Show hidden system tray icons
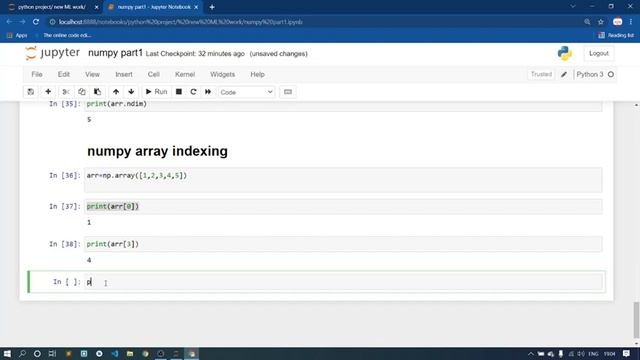Viewport: 640px width, 360px height. click(531, 354)
